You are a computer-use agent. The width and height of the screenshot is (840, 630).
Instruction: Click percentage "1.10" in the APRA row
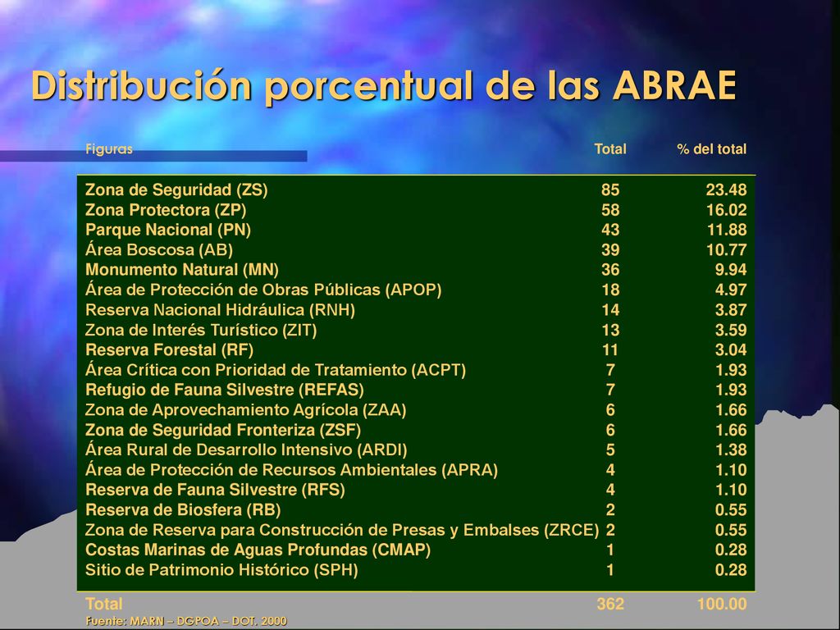731,470
